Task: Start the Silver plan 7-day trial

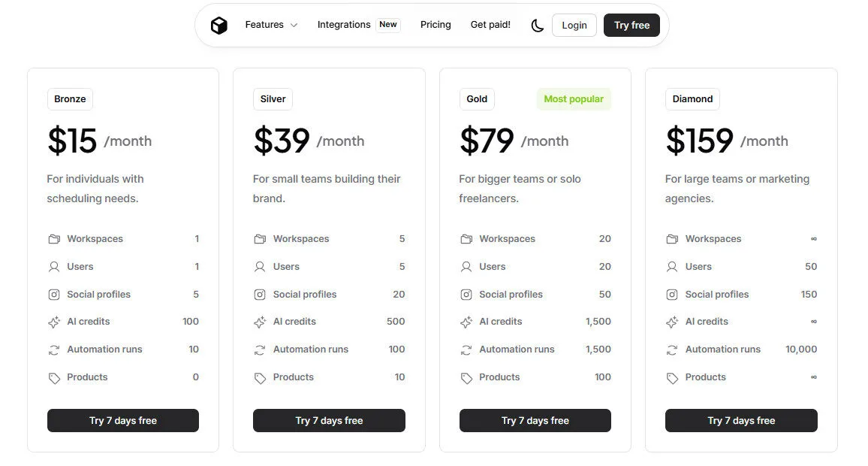Action: 329,421
